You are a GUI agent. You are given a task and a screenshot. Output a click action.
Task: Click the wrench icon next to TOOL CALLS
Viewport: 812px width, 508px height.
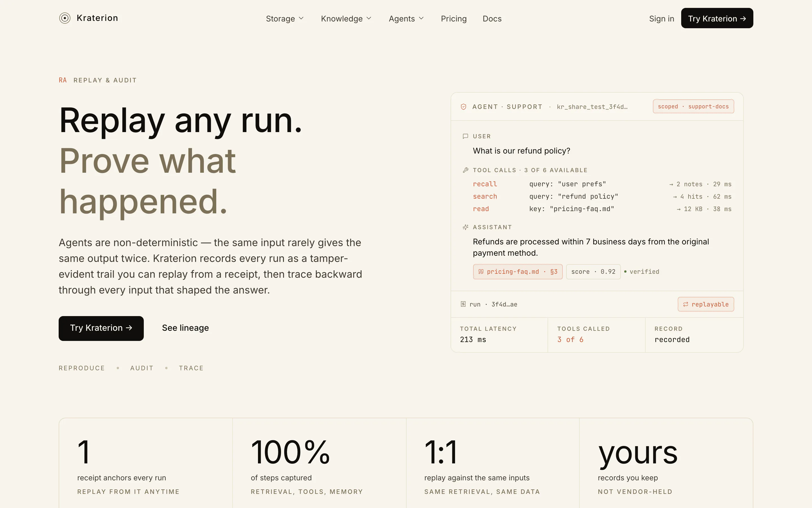click(x=465, y=170)
